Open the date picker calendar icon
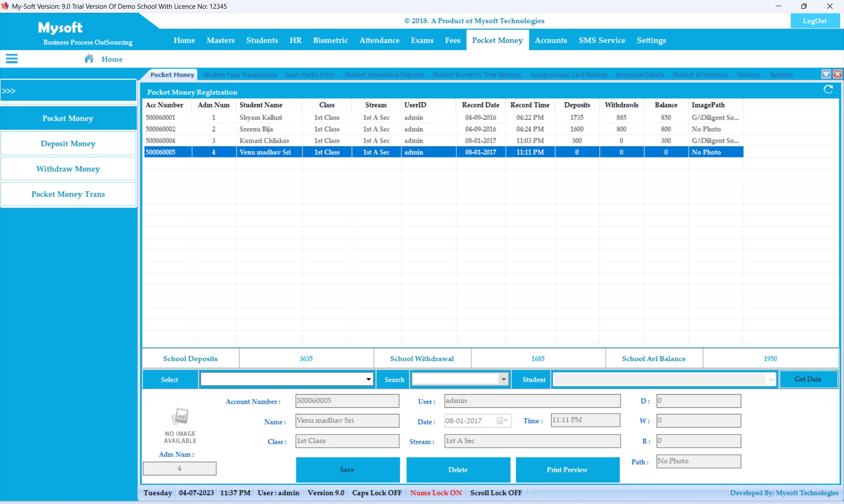This screenshot has width=844, height=504. click(500, 421)
